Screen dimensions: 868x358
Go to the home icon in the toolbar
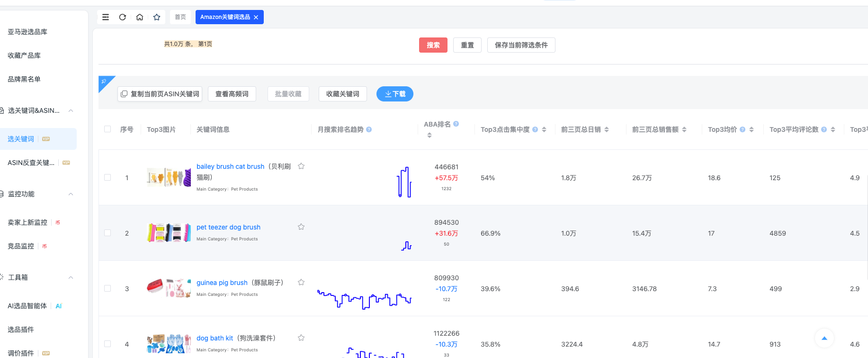click(x=140, y=17)
